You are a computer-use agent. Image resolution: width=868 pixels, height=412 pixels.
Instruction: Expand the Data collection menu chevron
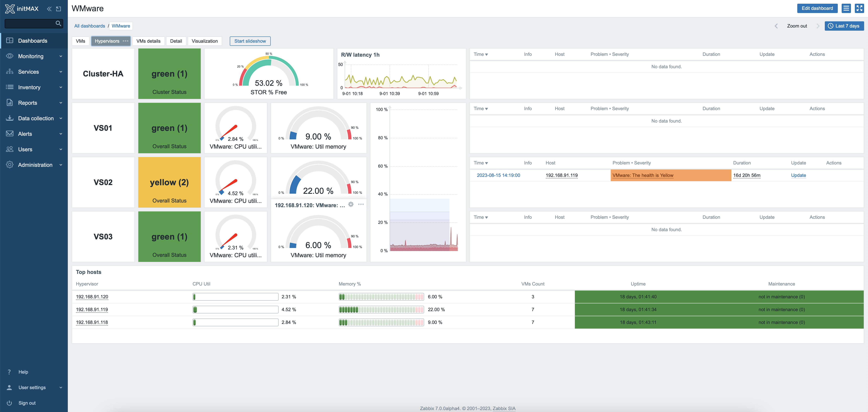(61, 118)
